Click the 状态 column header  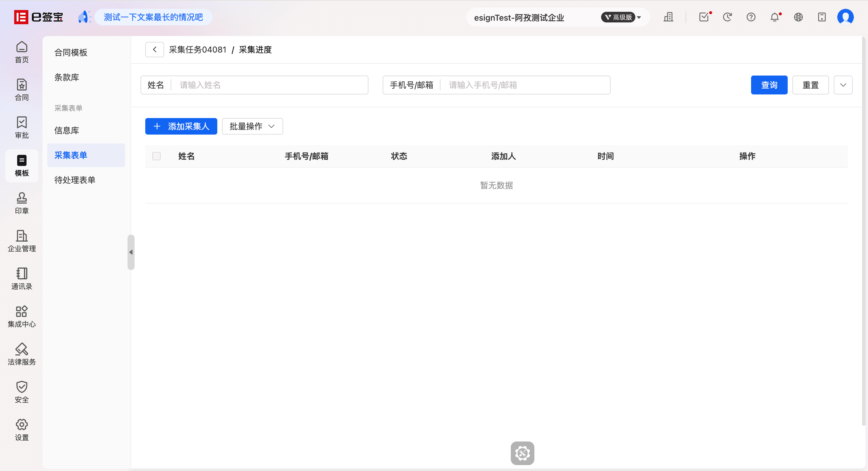click(x=399, y=156)
